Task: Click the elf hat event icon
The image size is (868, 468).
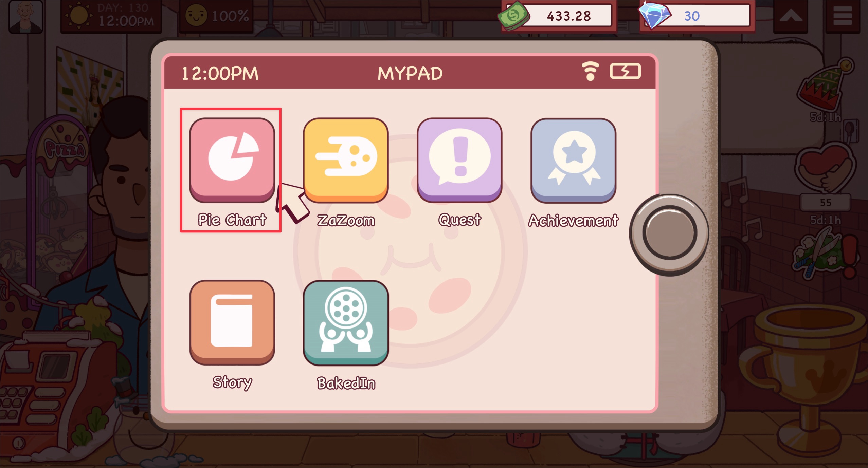Action: pyautogui.click(x=824, y=85)
